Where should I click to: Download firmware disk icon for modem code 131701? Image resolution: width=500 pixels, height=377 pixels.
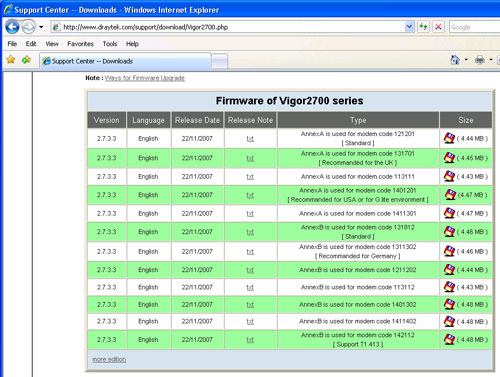pyautogui.click(x=449, y=158)
